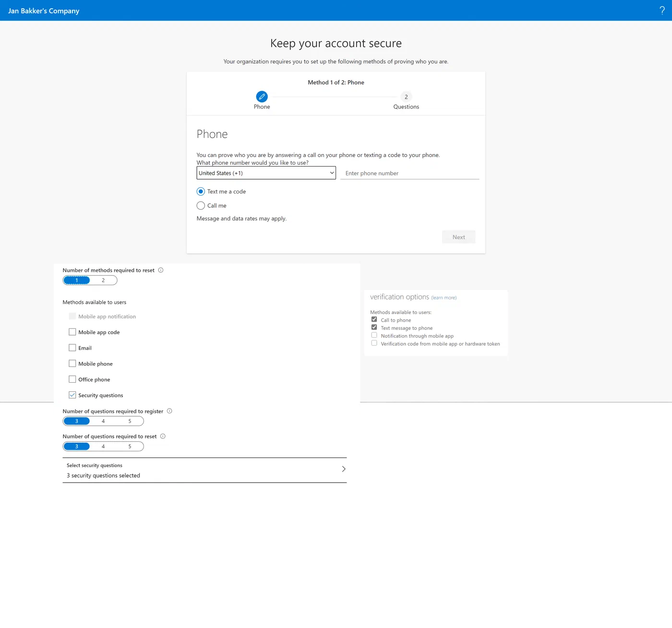Open the help question mark icon
The width and height of the screenshot is (672, 628).
[662, 11]
